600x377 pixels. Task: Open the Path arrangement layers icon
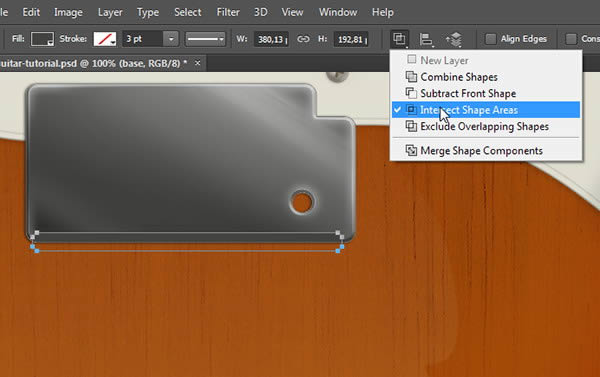(454, 39)
